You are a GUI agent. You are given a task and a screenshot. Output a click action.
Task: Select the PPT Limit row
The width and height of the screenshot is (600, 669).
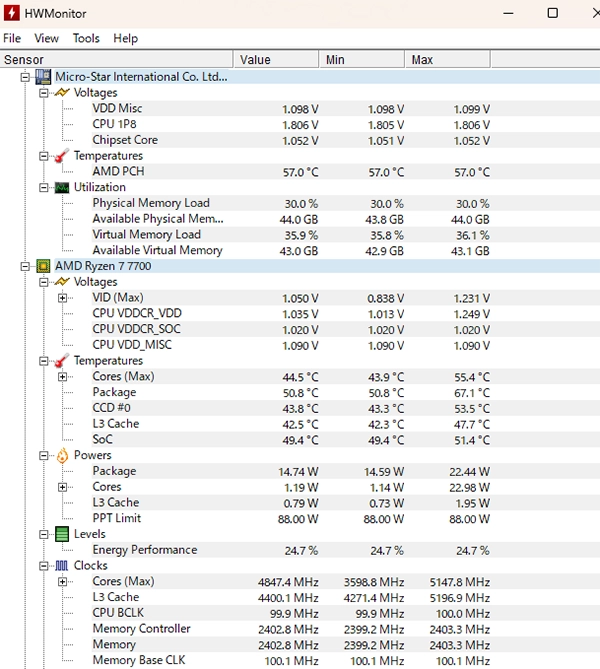pos(116,518)
